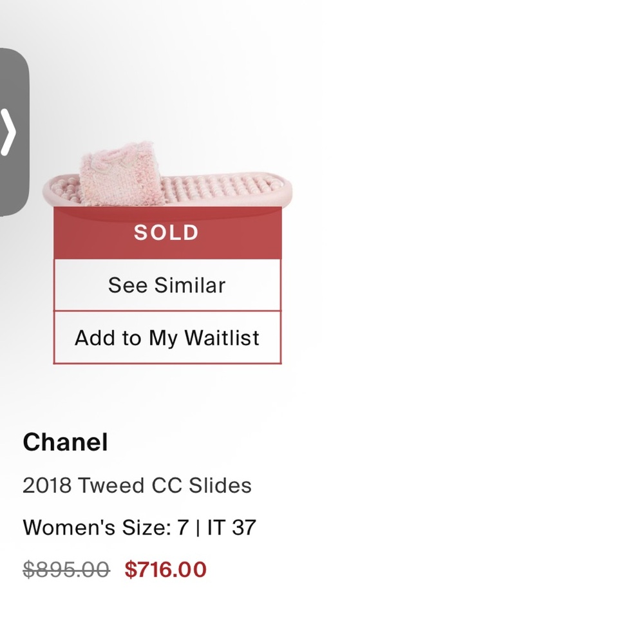Join the waitlist for the sold slides

point(167,337)
